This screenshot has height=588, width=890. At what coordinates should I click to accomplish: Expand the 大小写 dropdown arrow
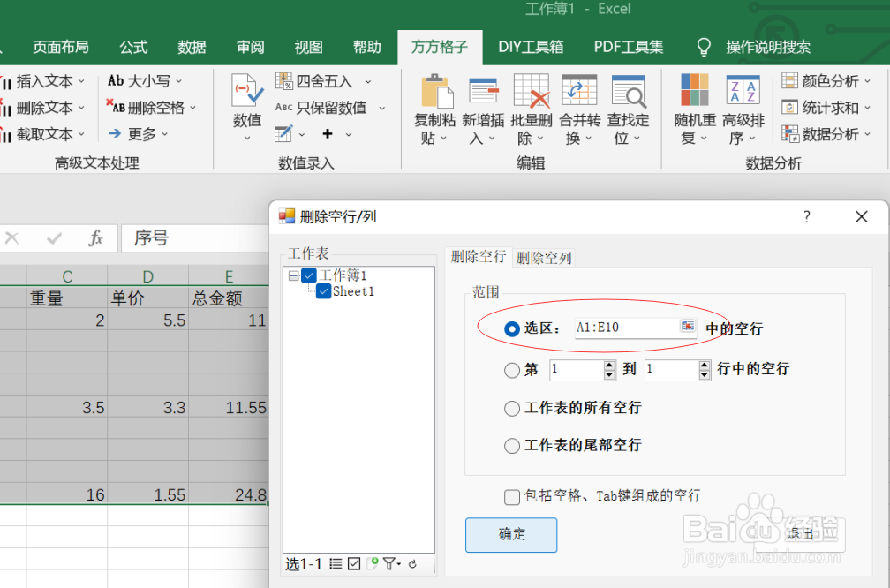tap(178, 82)
